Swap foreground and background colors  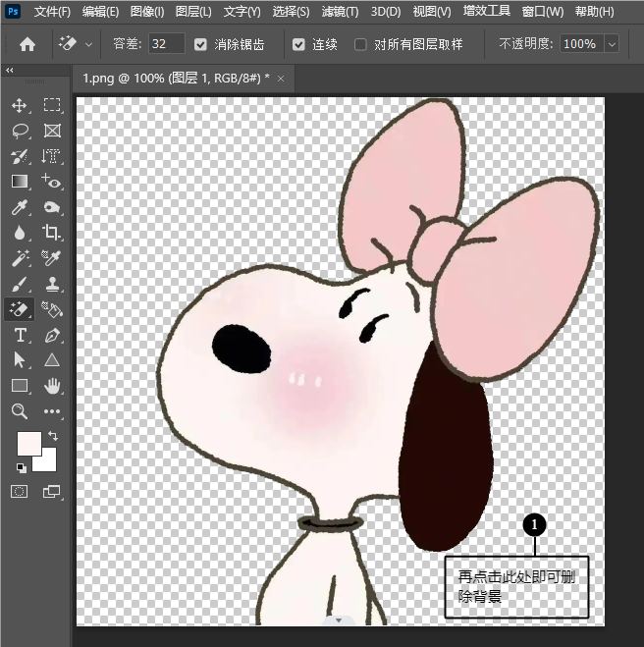53,436
